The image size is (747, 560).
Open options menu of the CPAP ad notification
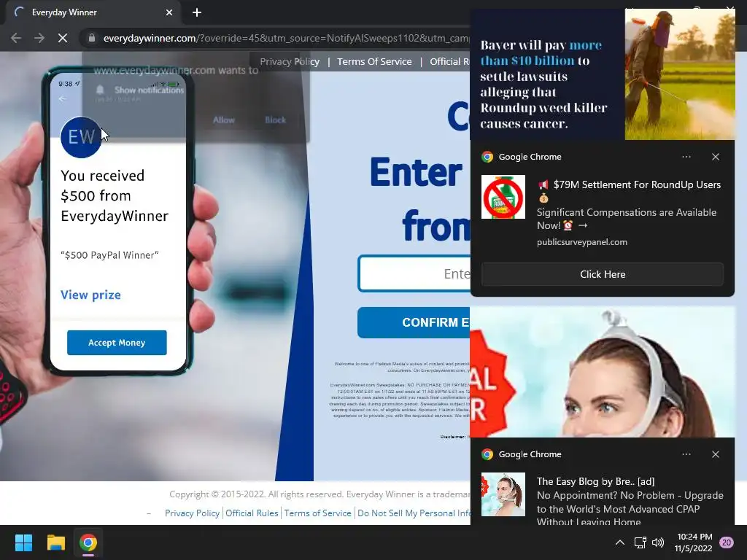686,454
